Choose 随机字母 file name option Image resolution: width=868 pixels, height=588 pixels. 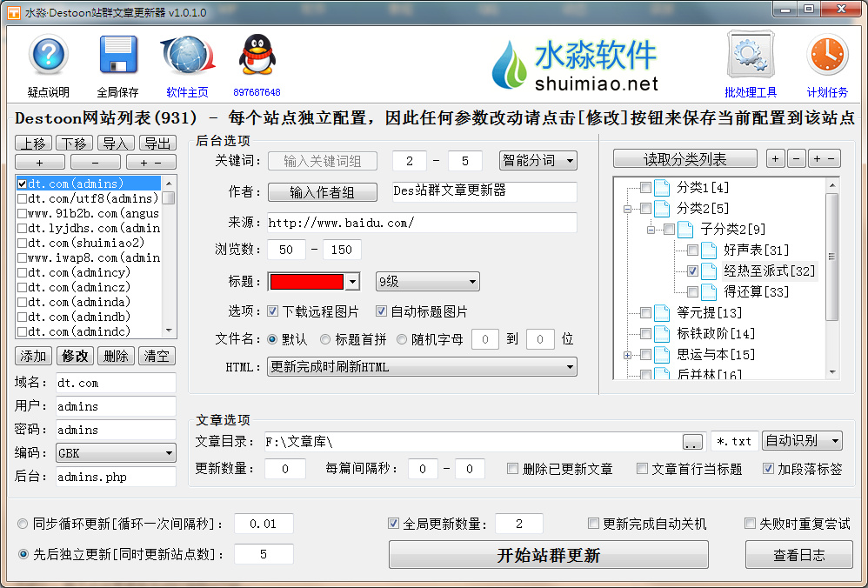(402, 339)
